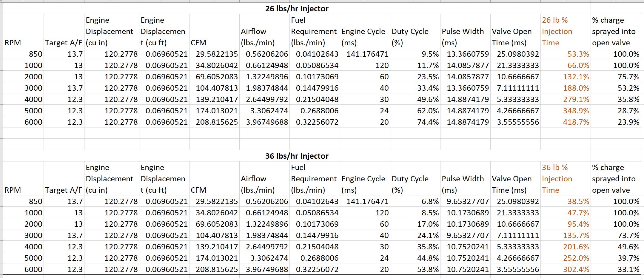644x278 pixels.
Task: Select the "26 lbs/hr Injector" title cell
Action: point(297,9)
